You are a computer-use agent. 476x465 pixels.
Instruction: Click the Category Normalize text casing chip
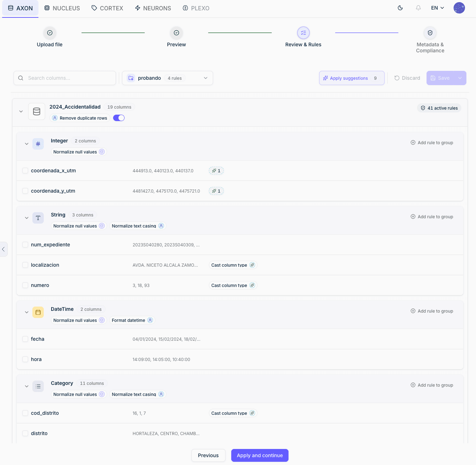(x=138, y=394)
